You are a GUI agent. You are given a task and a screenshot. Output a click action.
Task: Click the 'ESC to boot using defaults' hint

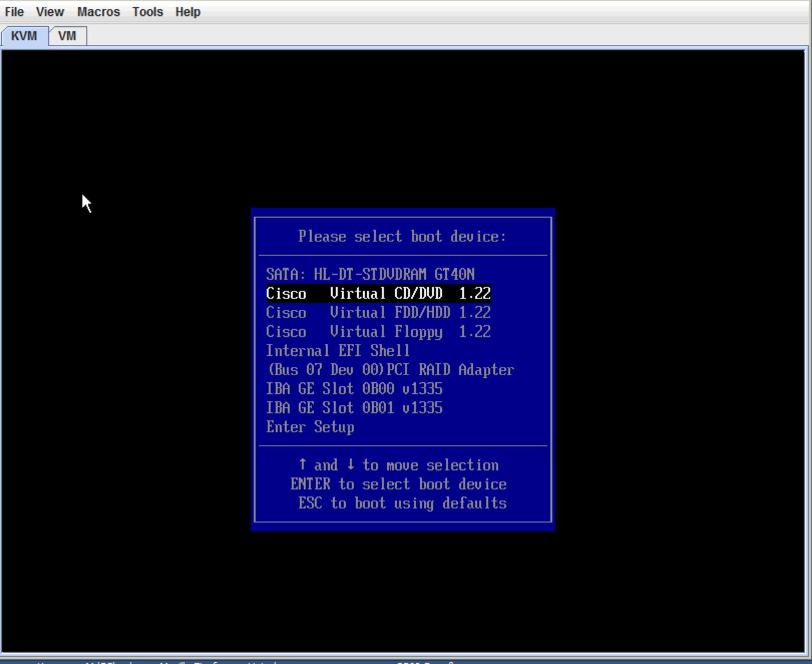402,504
